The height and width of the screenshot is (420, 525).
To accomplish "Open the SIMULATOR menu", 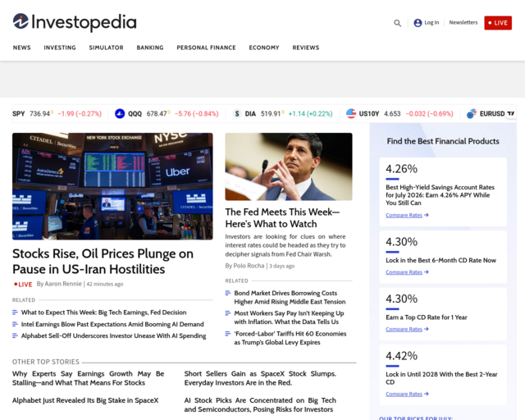I will pyautogui.click(x=106, y=48).
